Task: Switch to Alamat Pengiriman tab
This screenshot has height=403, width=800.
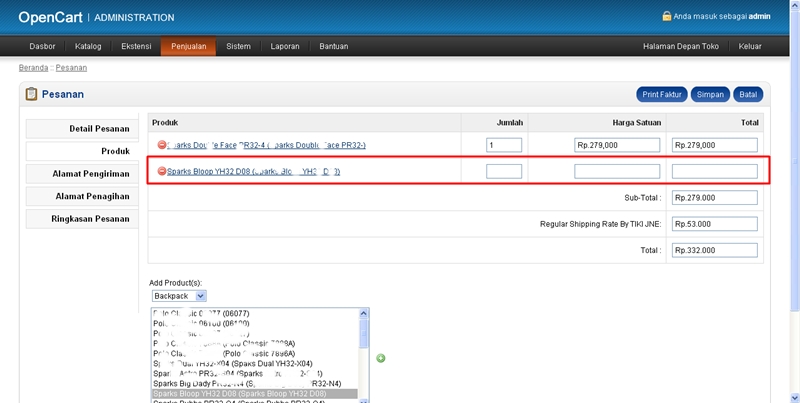Action: [82, 173]
